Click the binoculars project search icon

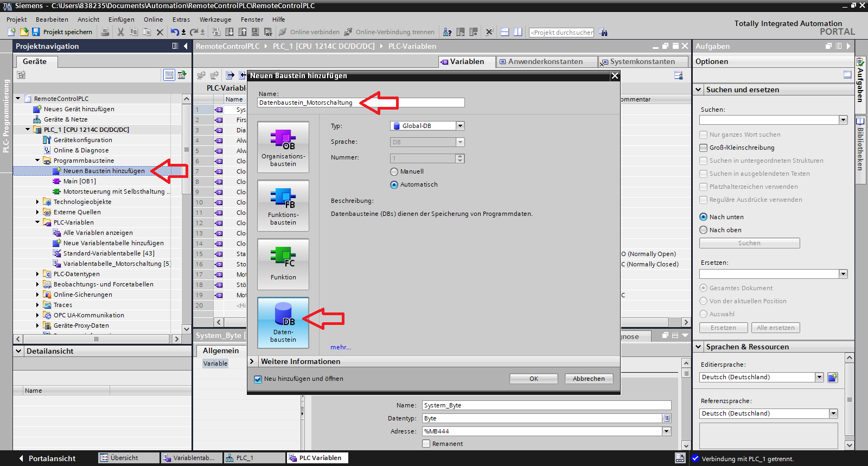click(603, 32)
